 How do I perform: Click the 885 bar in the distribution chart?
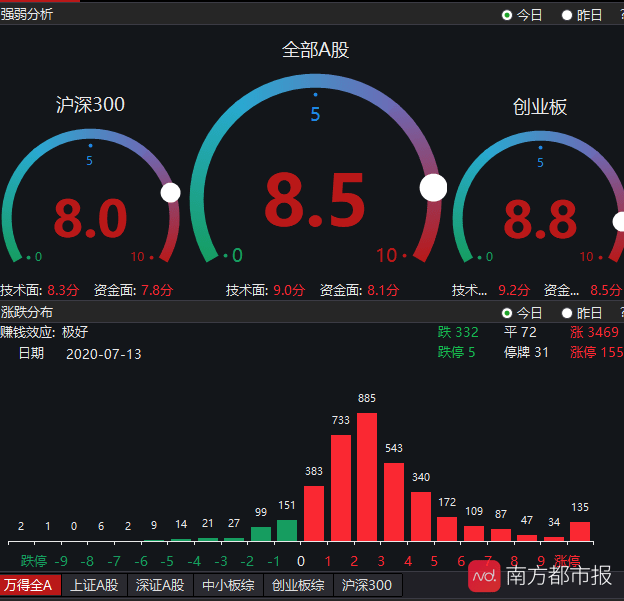coord(367,477)
